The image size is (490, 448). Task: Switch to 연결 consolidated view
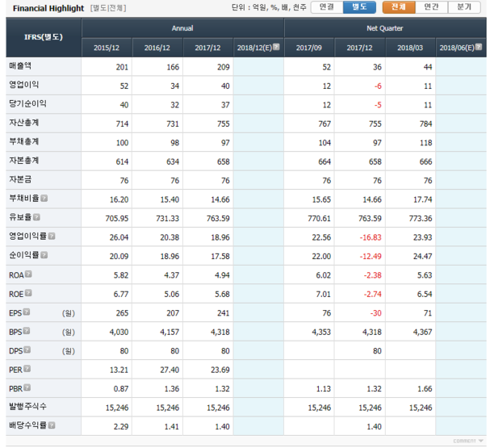pyautogui.click(x=327, y=7)
